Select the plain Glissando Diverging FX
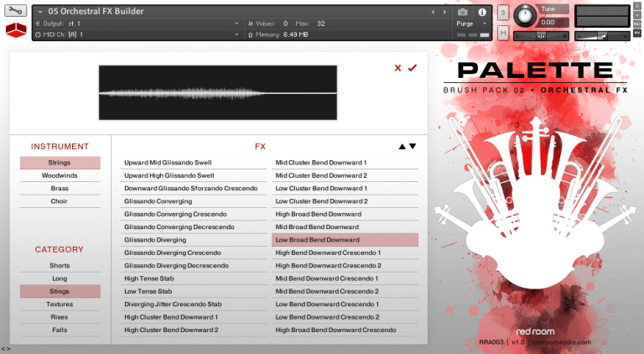This screenshot has height=354, width=644. (x=194, y=240)
